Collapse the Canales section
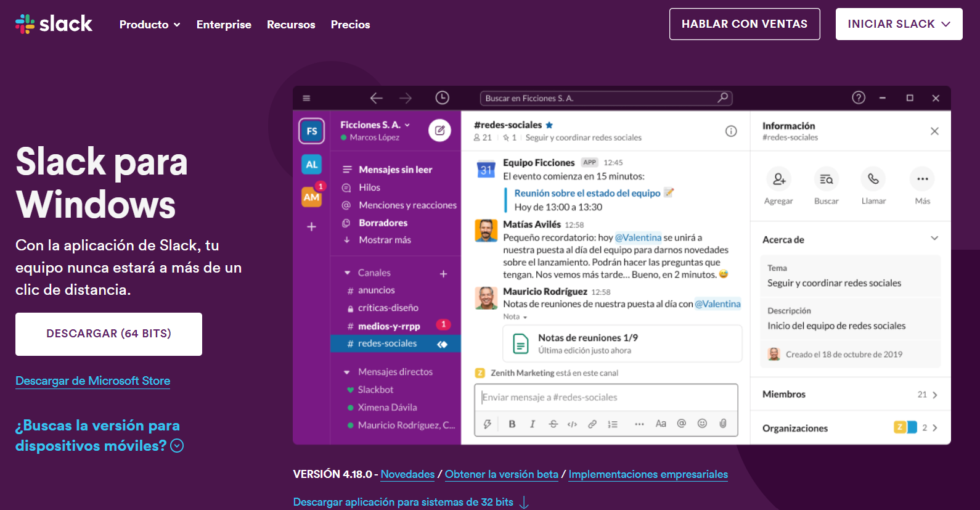The width and height of the screenshot is (980, 510). pyautogui.click(x=347, y=273)
